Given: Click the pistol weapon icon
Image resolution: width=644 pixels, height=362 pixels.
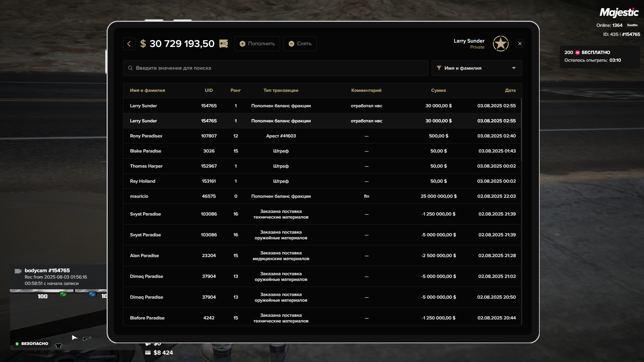Looking at the screenshot, I should (87, 339).
